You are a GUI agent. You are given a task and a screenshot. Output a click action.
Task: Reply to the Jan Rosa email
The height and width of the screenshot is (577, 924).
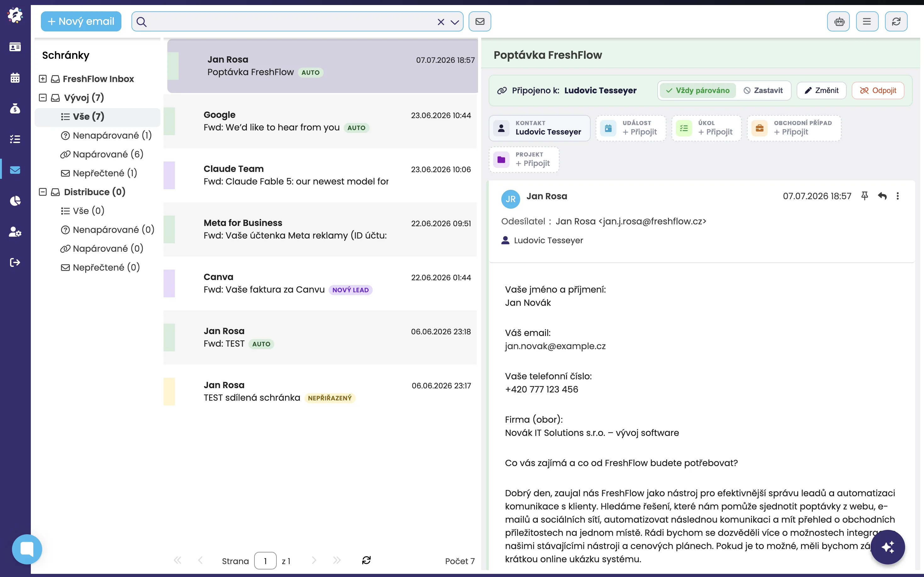882,196
